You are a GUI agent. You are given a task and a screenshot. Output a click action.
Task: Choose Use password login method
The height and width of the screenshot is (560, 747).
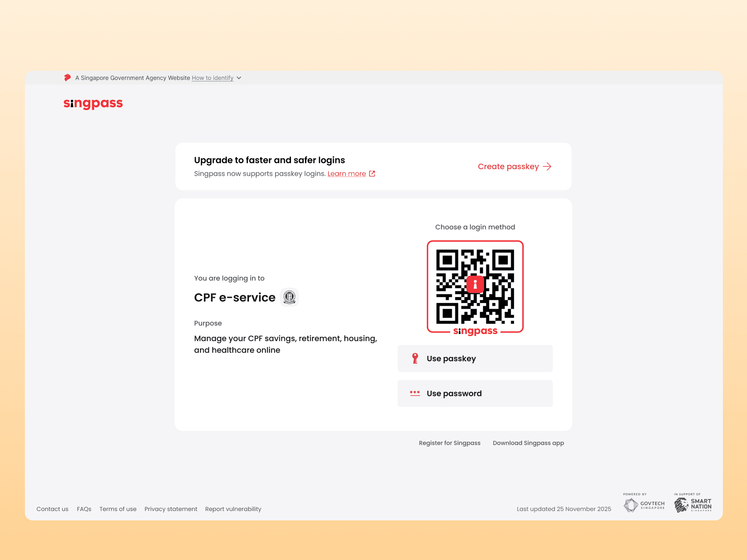pyautogui.click(x=475, y=393)
